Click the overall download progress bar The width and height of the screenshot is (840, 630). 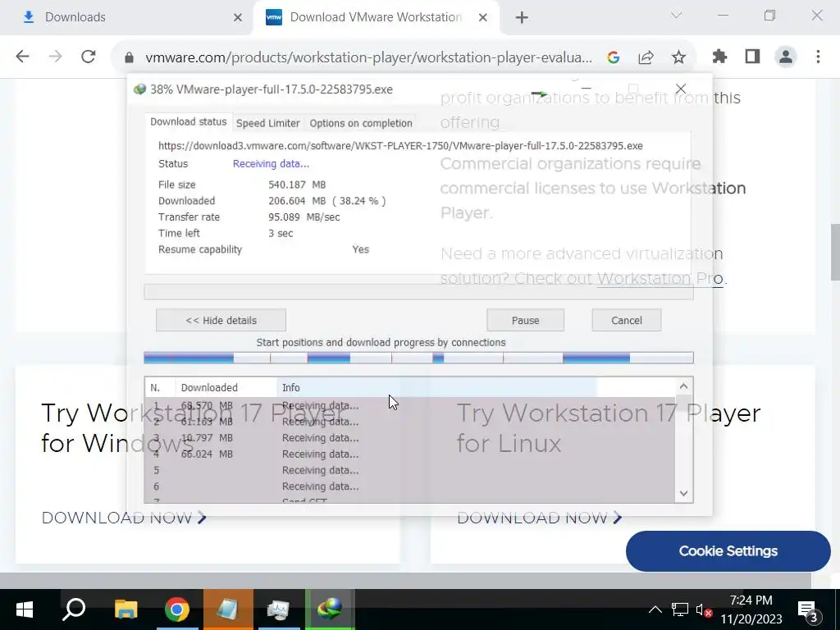click(418, 292)
